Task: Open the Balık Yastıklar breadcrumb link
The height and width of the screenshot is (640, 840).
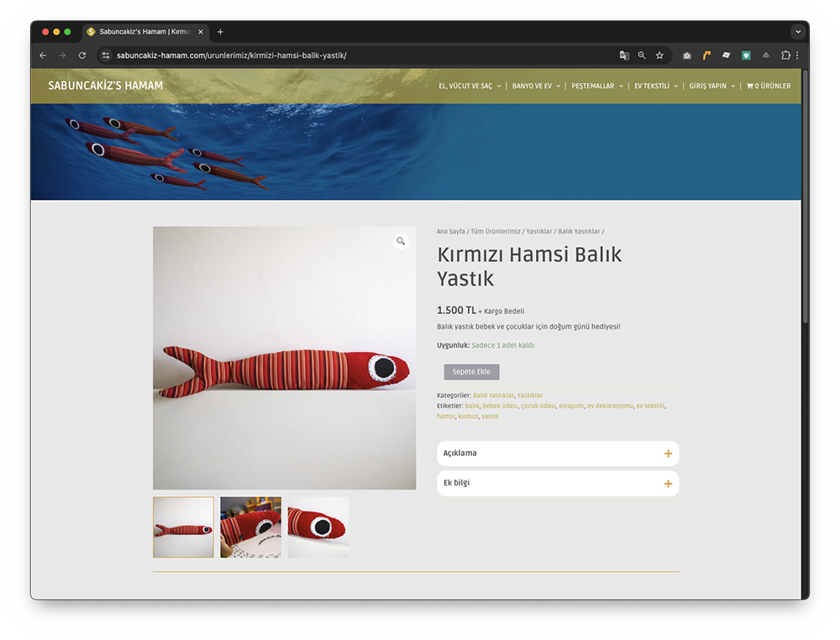Action: coord(579,231)
